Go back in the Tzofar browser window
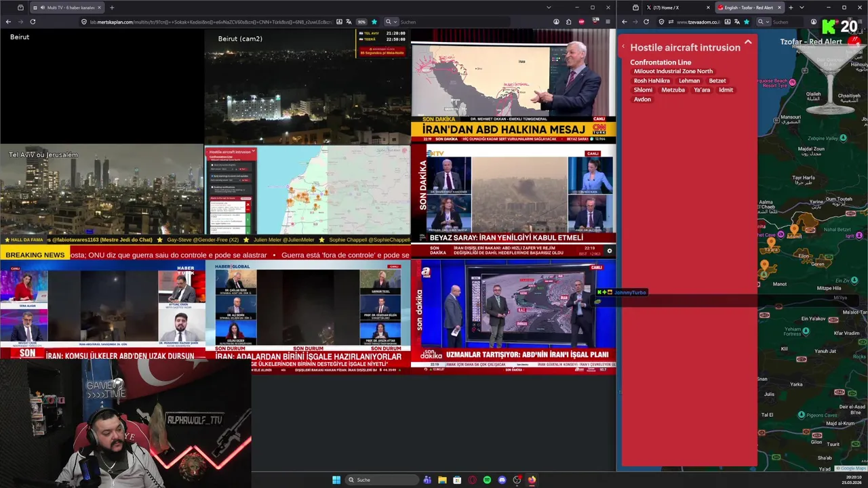This screenshot has width=868, height=488. point(625,22)
